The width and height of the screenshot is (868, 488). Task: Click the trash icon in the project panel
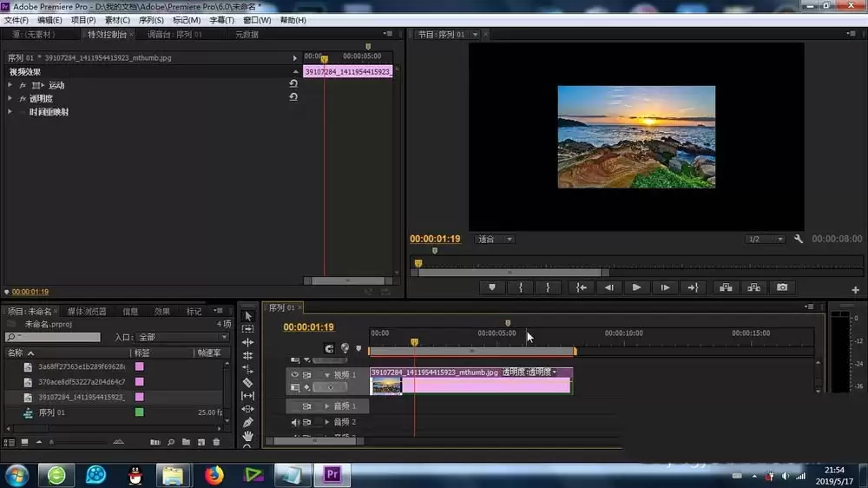[215, 442]
